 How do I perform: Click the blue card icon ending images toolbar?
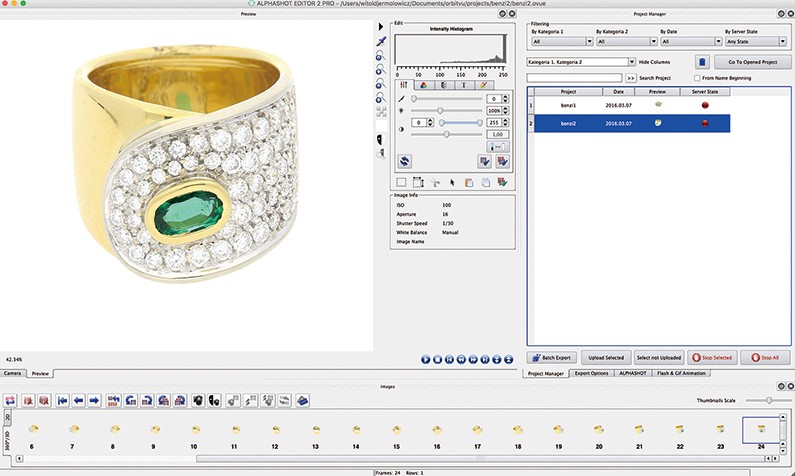point(302,400)
